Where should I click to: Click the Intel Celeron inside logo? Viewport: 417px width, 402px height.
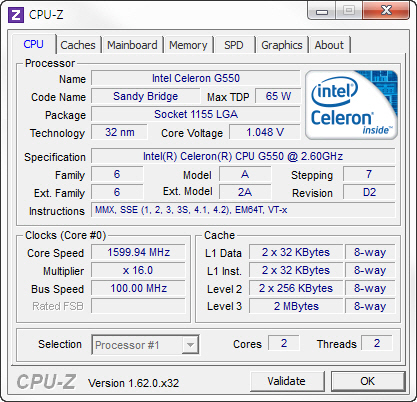click(352, 105)
